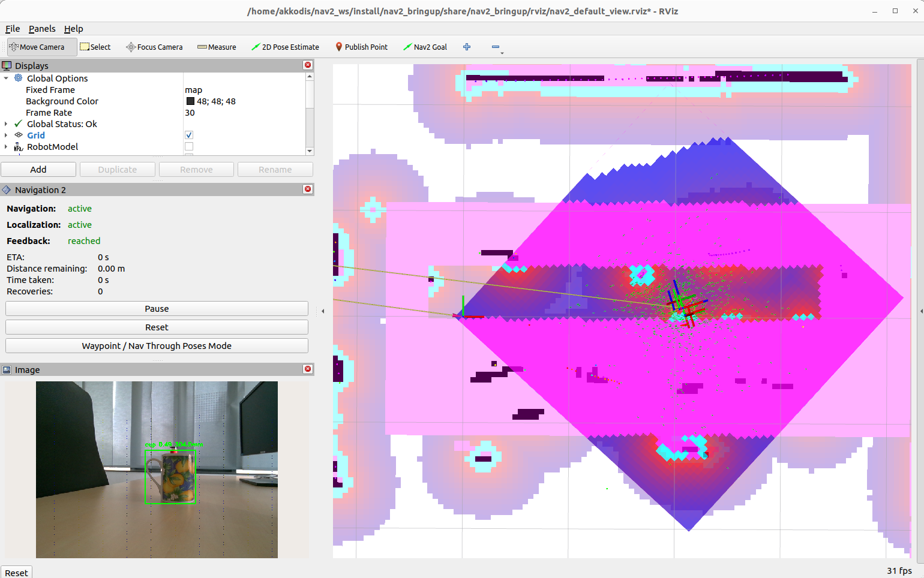Click the bottom Reset button
924x578 pixels.
(16, 572)
